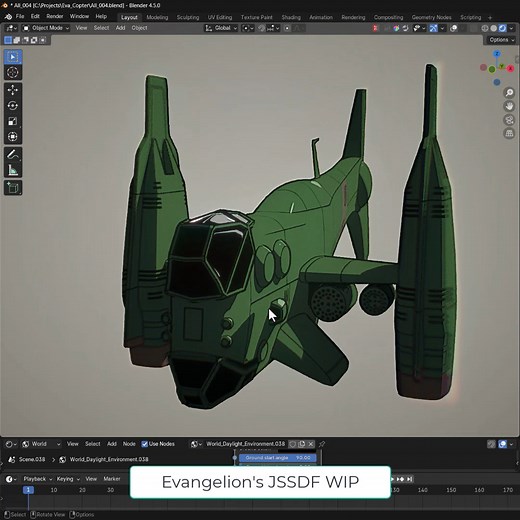520x520 pixels.
Task: Switch to the Geometry Nodes workspace tab
Action: click(x=431, y=17)
